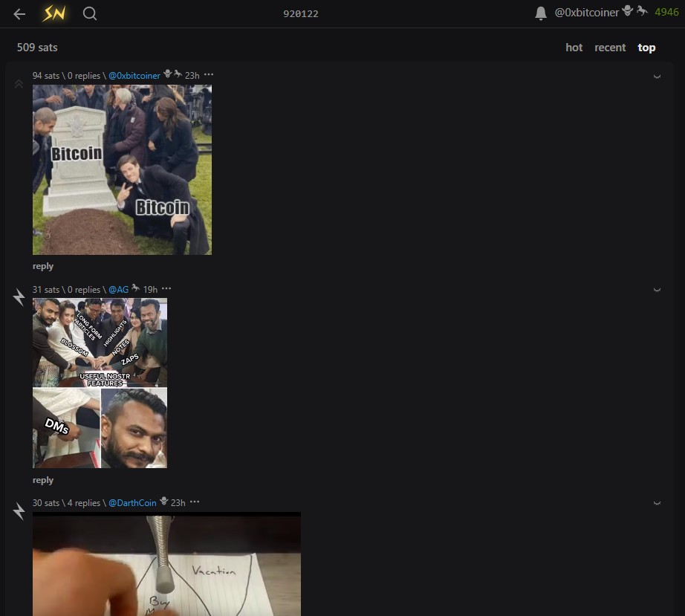Collapse the @DarthCoin comment thread
Image resolution: width=685 pixels, height=616 pixels.
pyautogui.click(x=657, y=503)
